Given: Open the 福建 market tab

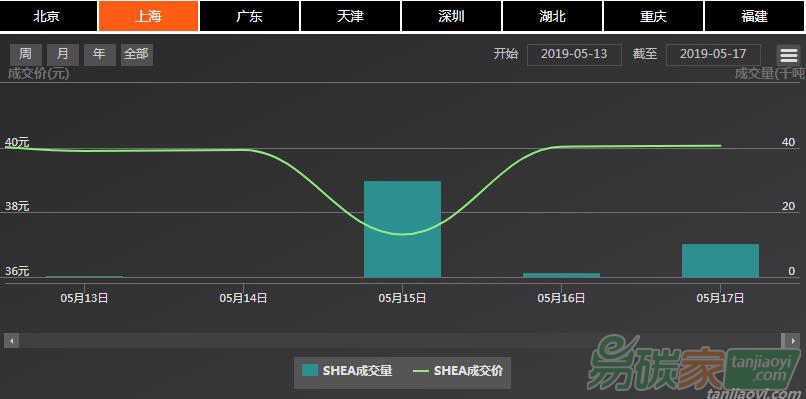Looking at the screenshot, I should pyautogui.click(x=755, y=16).
